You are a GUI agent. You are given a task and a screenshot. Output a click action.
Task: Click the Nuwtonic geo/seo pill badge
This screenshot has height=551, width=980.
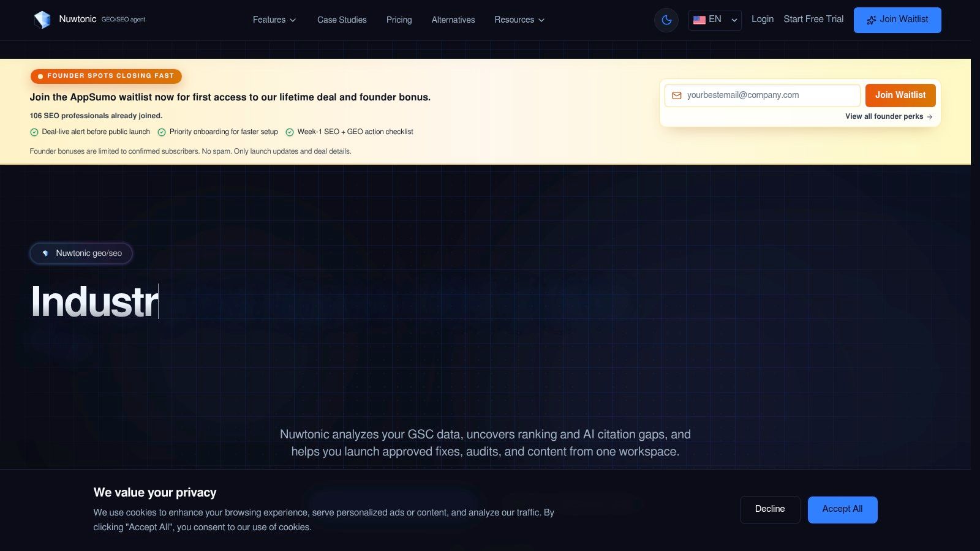click(x=81, y=253)
